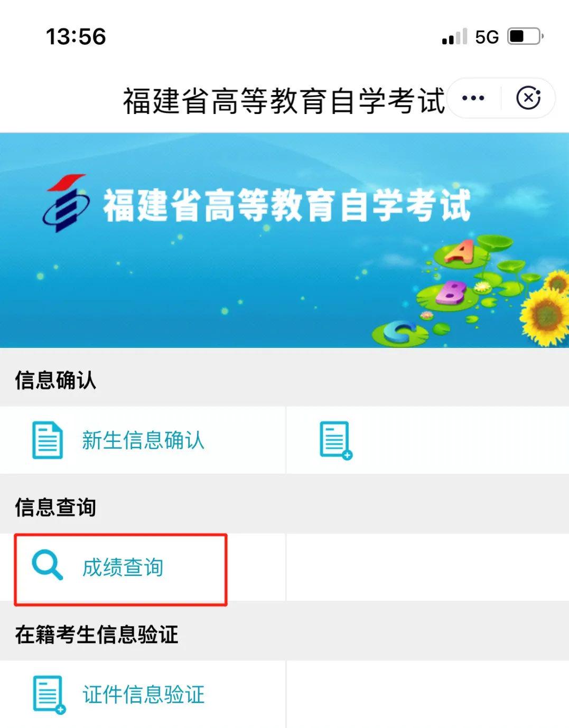Tap the unlabeled document-plus icon in 信息确认 row
Viewport: 569px width, 728px height.
point(336,440)
